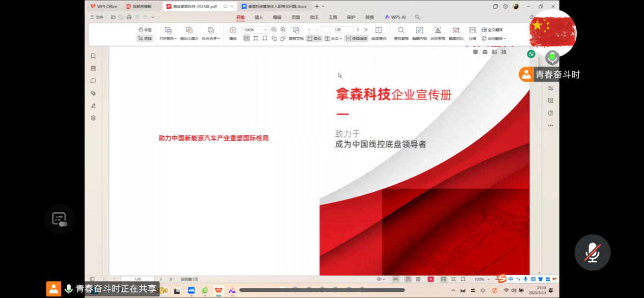This screenshot has width=644, height=298.
Task: Click the more options dots in right sidebar
Action: tap(550, 126)
